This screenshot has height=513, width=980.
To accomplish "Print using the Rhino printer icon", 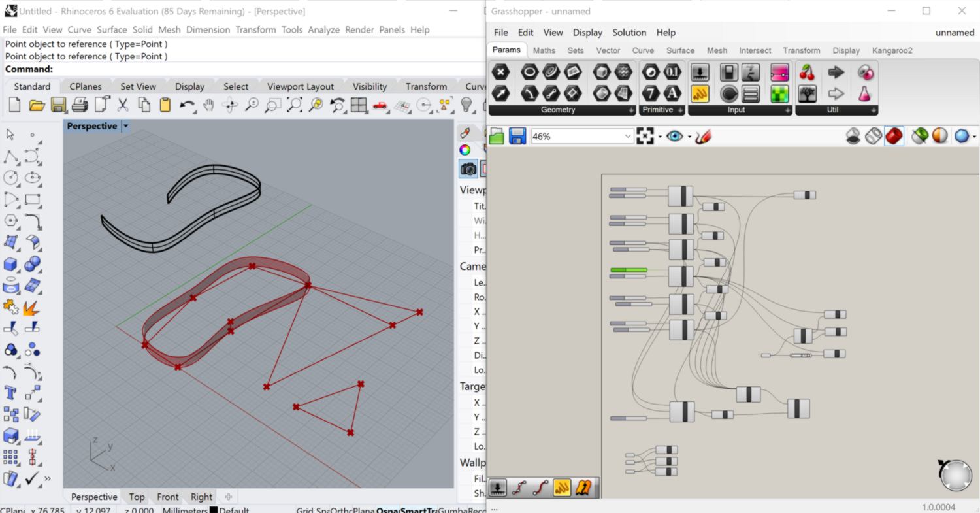I will 80,105.
